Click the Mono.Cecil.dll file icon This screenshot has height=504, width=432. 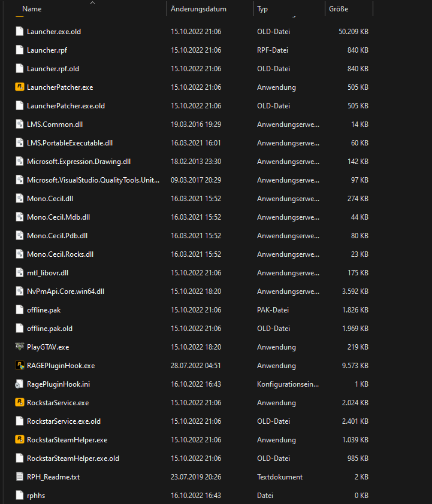tap(19, 198)
